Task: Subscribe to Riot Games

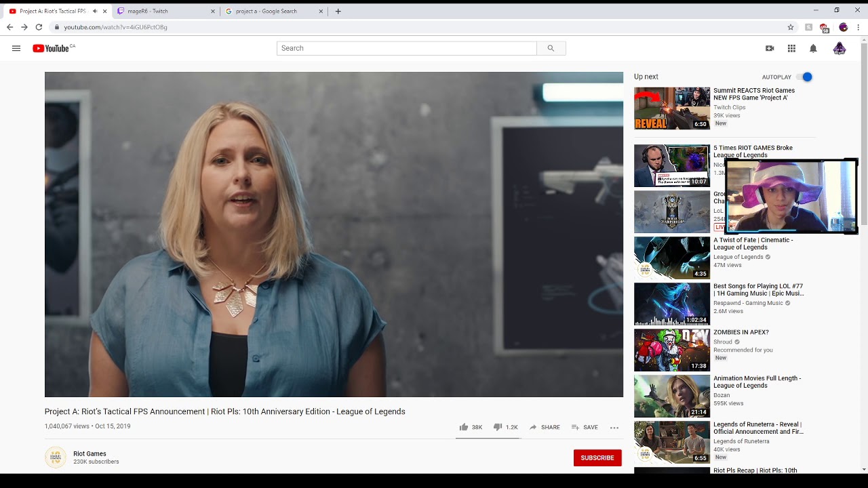Action: [x=597, y=458]
